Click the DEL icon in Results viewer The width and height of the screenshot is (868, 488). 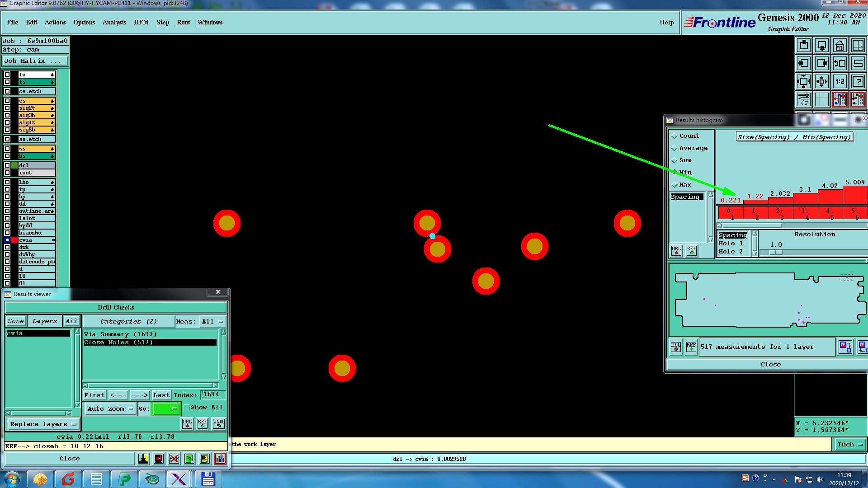(x=187, y=424)
